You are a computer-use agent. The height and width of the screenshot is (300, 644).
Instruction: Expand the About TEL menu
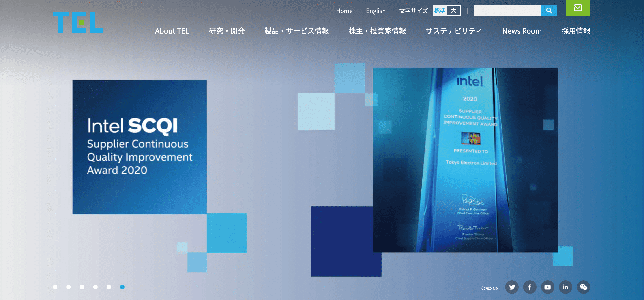click(x=172, y=31)
